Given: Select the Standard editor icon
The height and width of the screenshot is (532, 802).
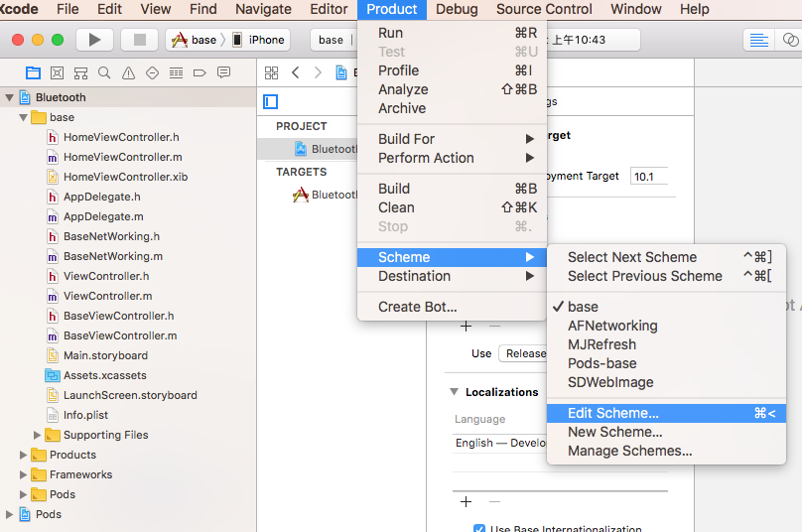Looking at the screenshot, I should point(759,40).
